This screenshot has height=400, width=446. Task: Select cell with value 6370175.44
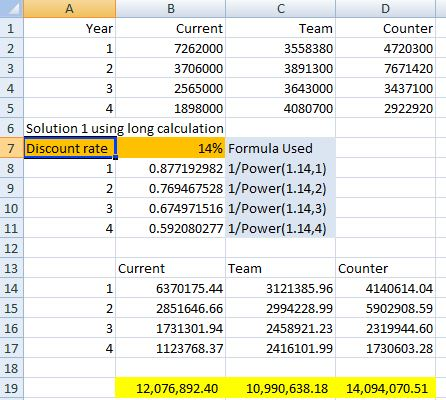click(x=171, y=288)
